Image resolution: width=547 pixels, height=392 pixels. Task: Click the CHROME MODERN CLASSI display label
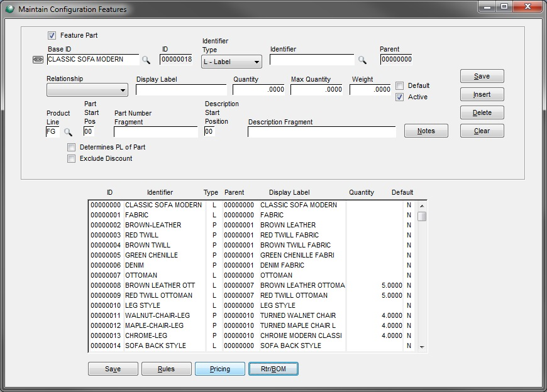click(x=301, y=335)
